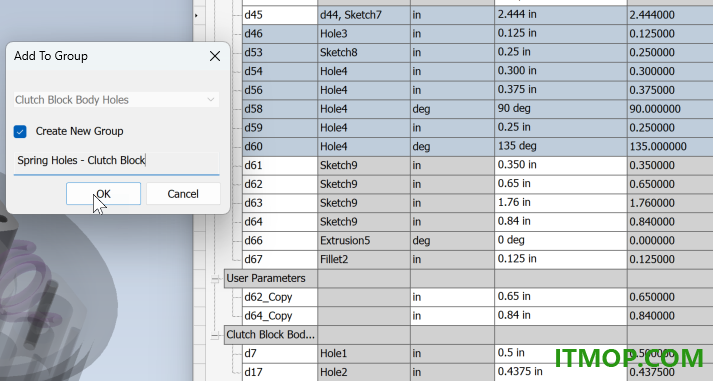Select parameter name d45
The width and height of the screenshot is (713, 381).
coord(280,15)
